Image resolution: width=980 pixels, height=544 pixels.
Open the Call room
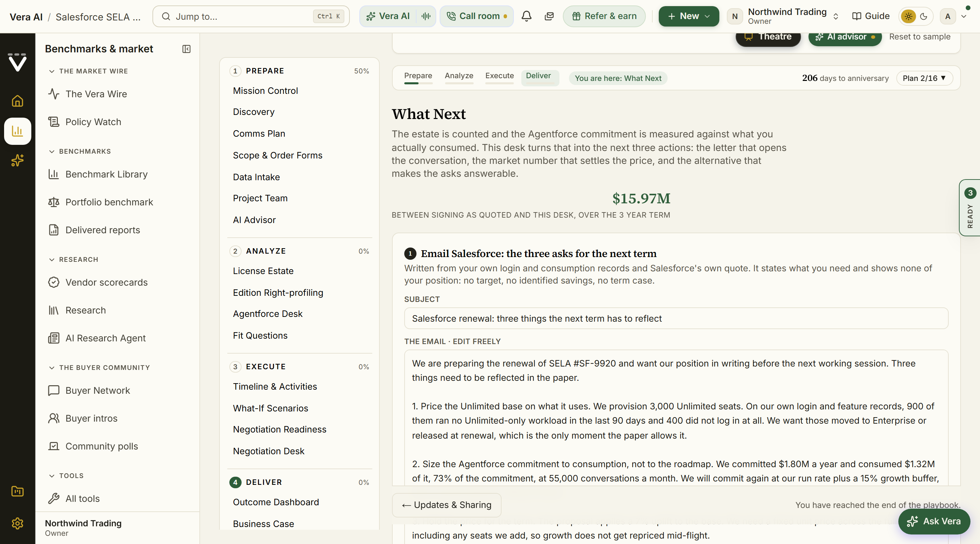pyautogui.click(x=477, y=16)
